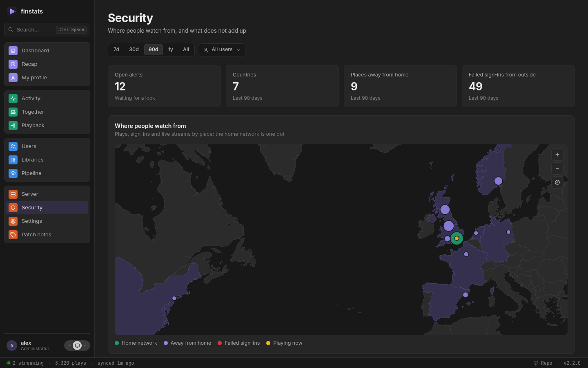Focus the Search field
Viewport: 588px width, 368px height.
pos(47,30)
